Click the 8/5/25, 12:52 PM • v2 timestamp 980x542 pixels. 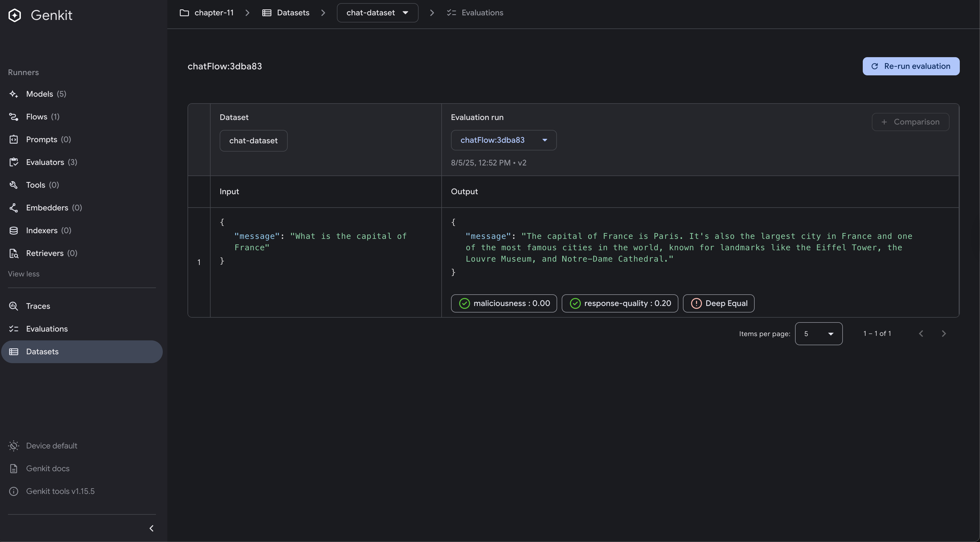click(x=489, y=163)
